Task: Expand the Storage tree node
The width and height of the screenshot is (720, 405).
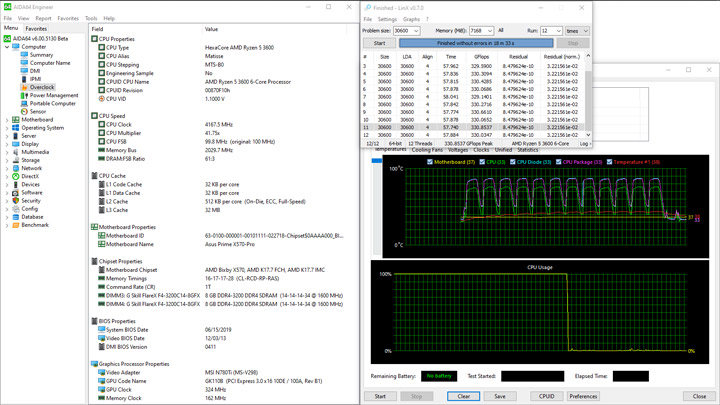Action: pyautogui.click(x=7, y=160)
